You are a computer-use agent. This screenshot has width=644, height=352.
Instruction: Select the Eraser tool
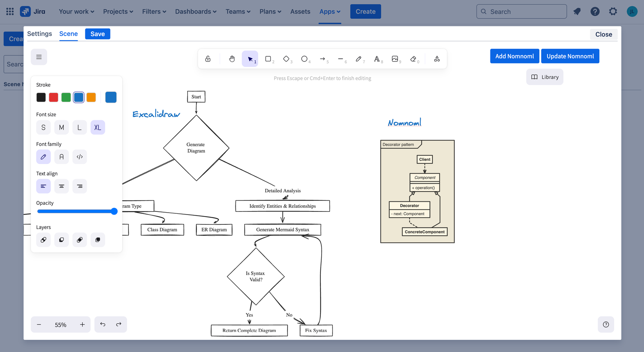point(413,59)
